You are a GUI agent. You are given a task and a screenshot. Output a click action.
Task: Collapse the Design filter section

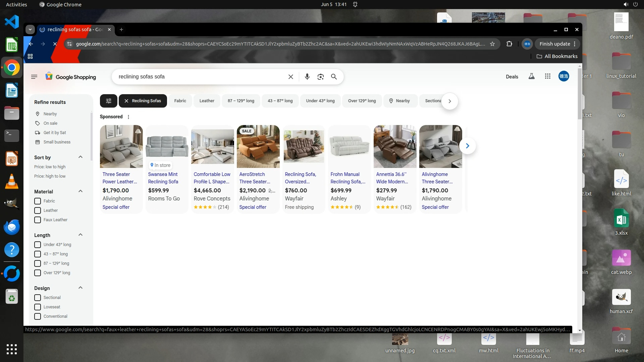coord(80,288)
